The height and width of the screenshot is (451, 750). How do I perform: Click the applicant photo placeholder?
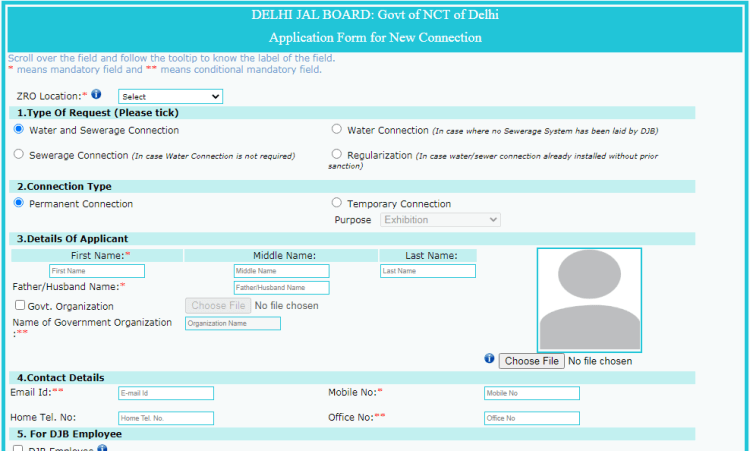click(x=589, y=300)
